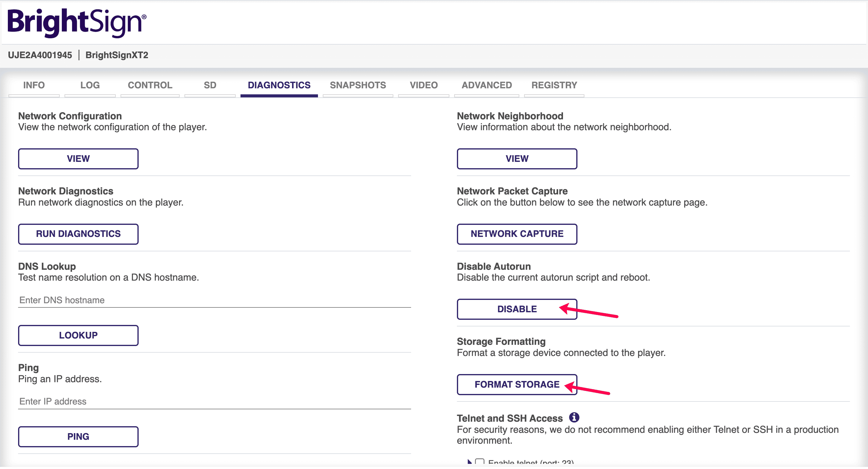
Task: Focus the Enter DNS hostname field
Action: pos(214,300)
